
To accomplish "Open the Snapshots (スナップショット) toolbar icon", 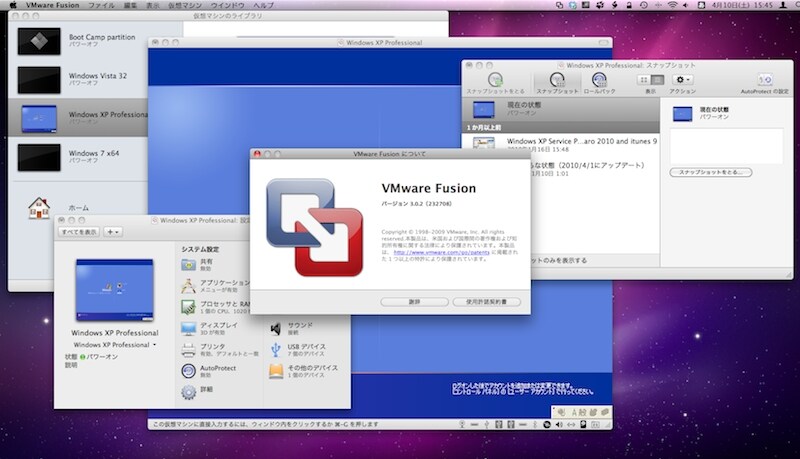I will click(557, 80).
